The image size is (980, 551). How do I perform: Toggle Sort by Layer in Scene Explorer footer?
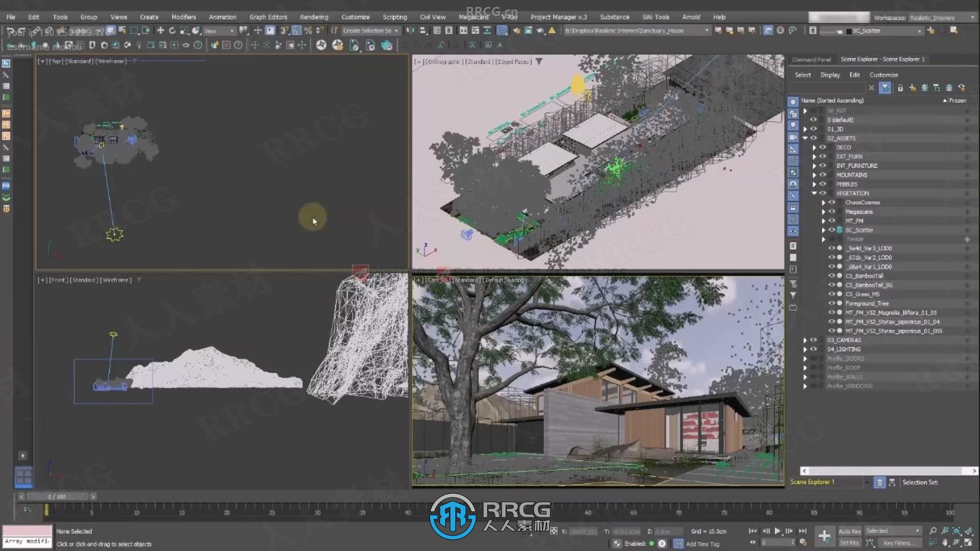click(x=880, y=482)
